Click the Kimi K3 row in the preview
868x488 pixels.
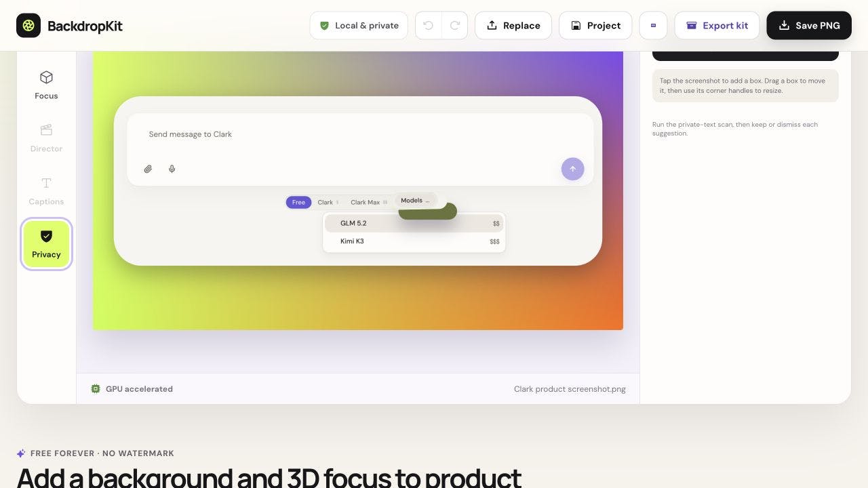pos(414,241)
